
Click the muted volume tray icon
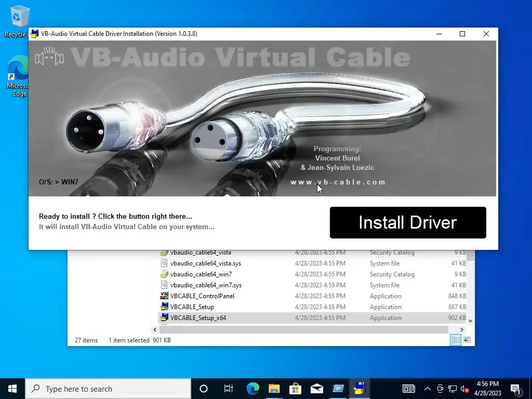point(464,389)
